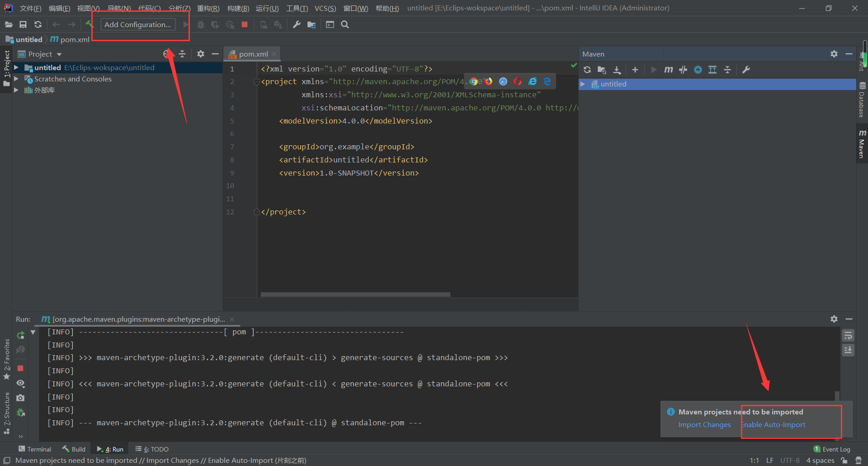Add Maven project with the plus icon
This screenshot has height=466, width=868.
[x=635, y=70]
